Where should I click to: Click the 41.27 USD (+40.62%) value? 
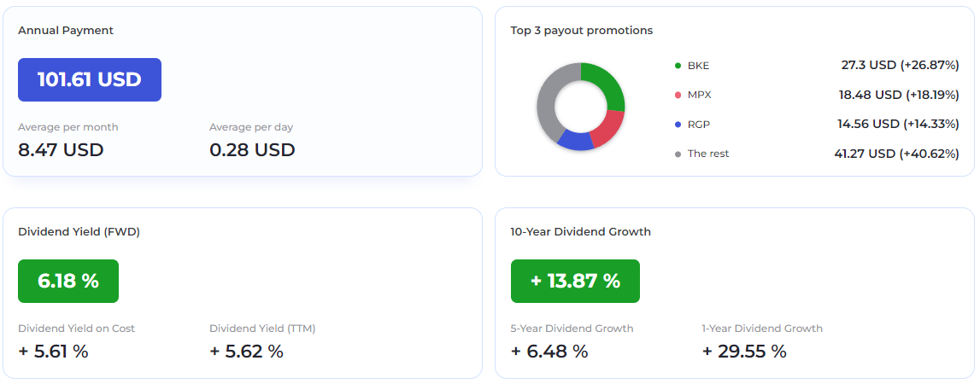(897, 154)
